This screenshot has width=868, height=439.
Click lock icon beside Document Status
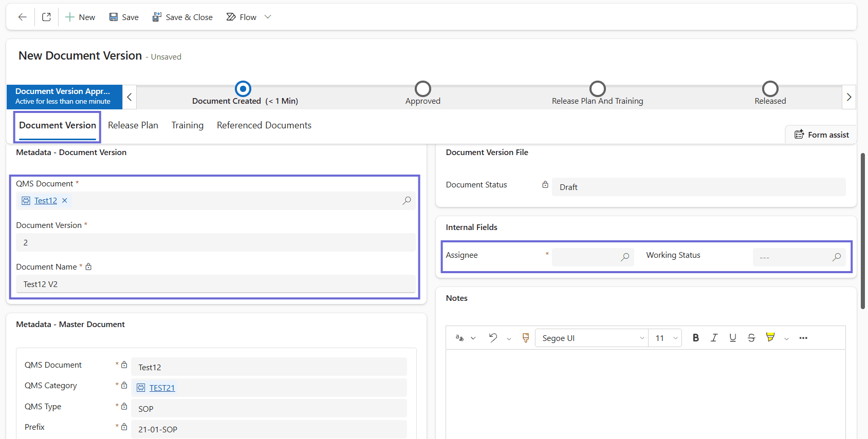point(545,184)
